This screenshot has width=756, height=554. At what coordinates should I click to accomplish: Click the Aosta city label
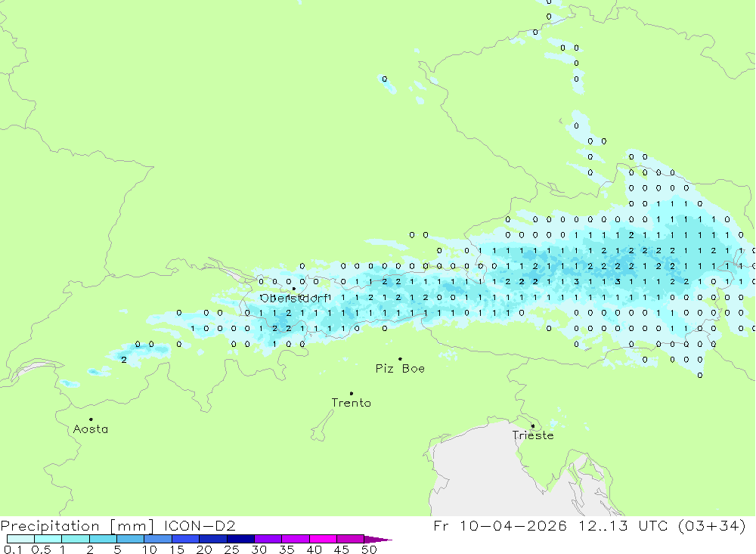click(x=91, y=429)
